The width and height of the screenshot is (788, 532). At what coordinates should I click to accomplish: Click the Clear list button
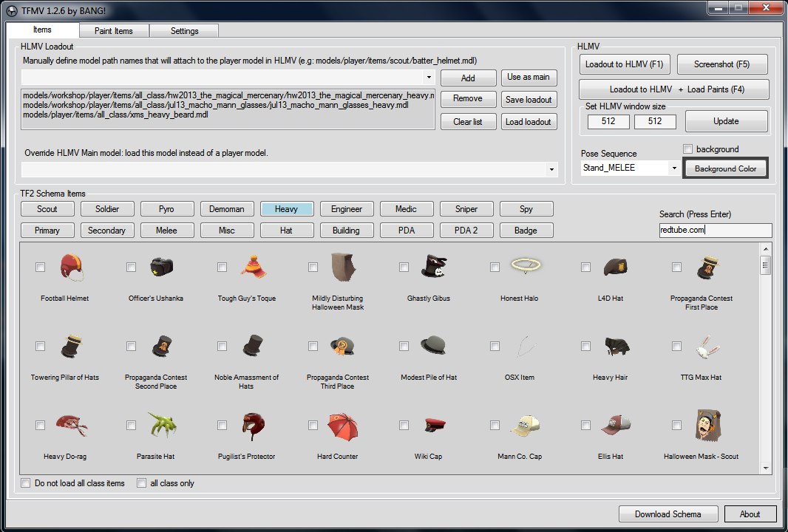click(x=468, y=122)
